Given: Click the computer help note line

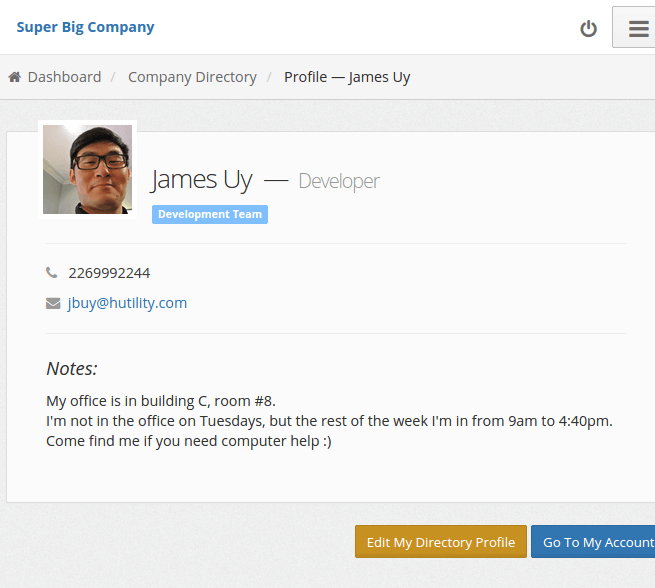Looking at the screenshot, I should tap(189, 441).
